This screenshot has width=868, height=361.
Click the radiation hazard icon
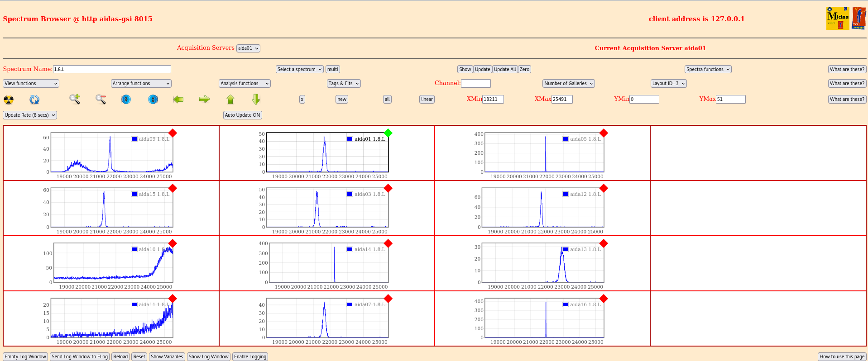[x=9, y=100]
